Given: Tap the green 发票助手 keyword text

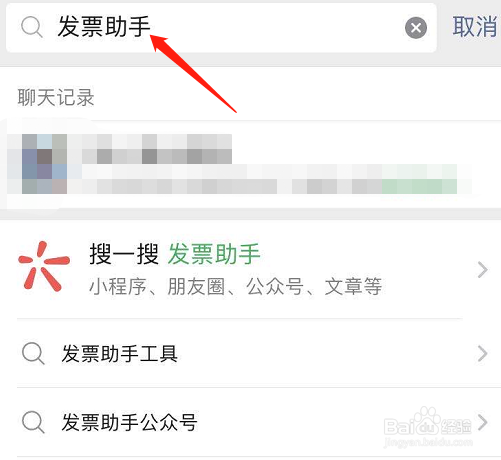Looking at the screenshot, I should click(x=214, y=254).
